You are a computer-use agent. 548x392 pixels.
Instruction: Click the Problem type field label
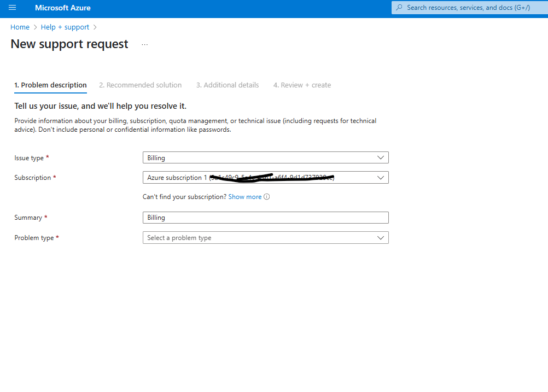coord(34,238)
